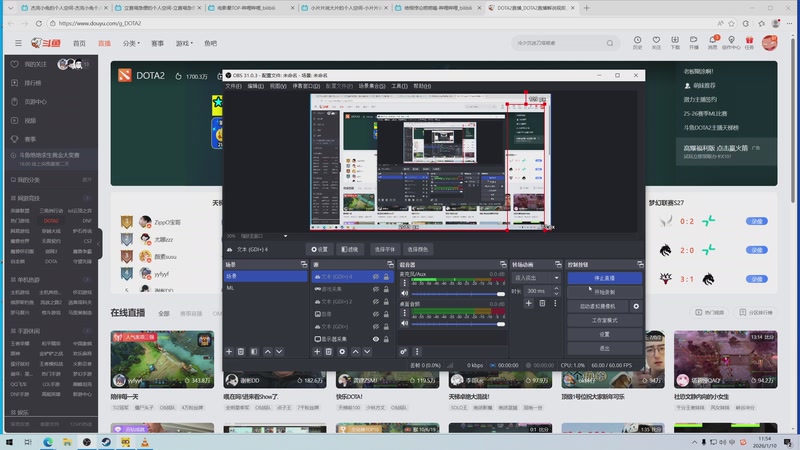This screenshot has width=800, height=450.
Task: Open OBS 编辑 menu
Action: pyautogui.click(x=256, y=86)
